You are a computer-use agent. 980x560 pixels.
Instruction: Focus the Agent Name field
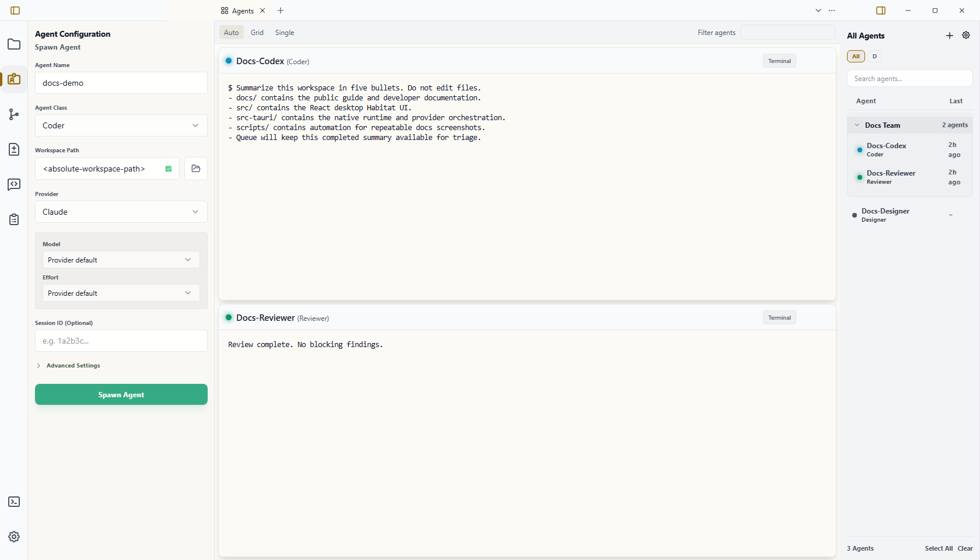121,83
